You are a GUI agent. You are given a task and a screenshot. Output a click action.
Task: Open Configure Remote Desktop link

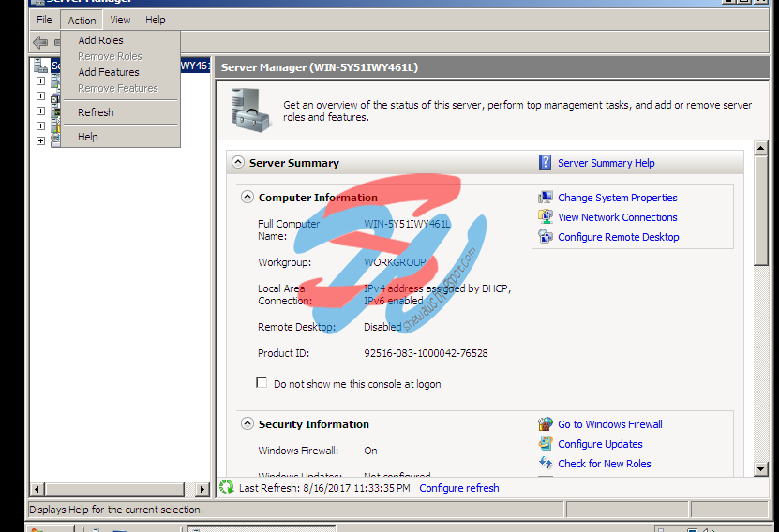pyautogui.click(x=619, y=237)
